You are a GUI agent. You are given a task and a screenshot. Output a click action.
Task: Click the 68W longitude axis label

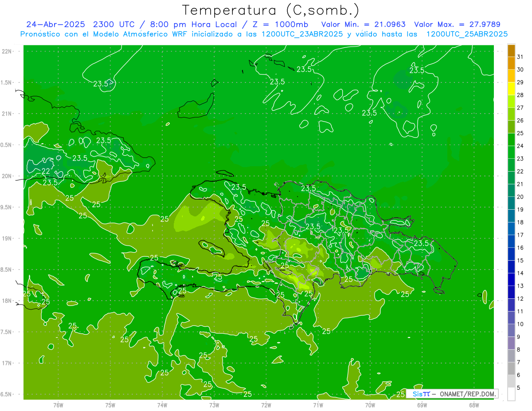(x=474, y=405)
